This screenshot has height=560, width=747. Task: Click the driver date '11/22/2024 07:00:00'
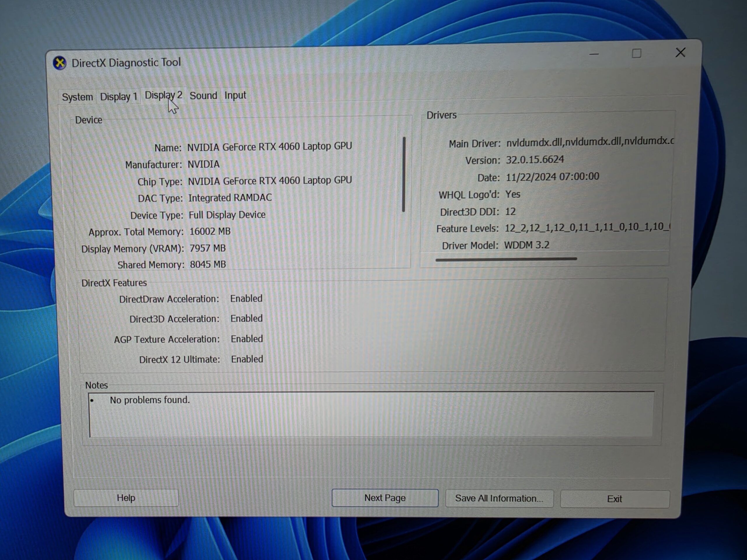(x=552, y=176)
